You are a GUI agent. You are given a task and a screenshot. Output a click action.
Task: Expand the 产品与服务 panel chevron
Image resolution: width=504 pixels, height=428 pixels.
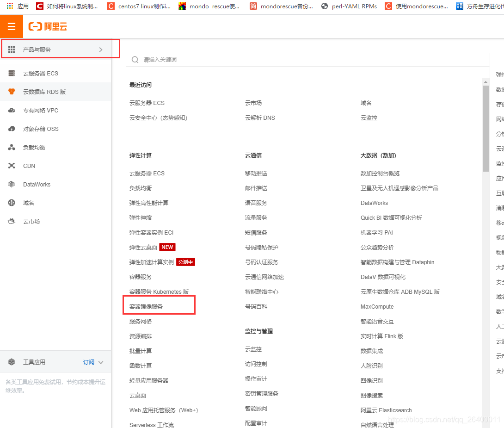tap(102, 48)
